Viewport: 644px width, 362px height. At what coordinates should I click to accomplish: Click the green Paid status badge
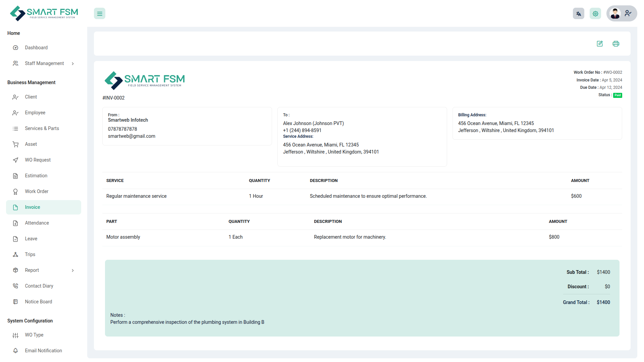pos(618,95)
